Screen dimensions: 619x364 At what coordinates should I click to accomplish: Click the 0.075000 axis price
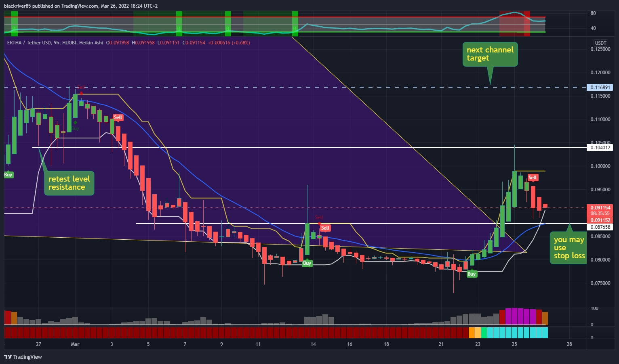coord(600,283)
